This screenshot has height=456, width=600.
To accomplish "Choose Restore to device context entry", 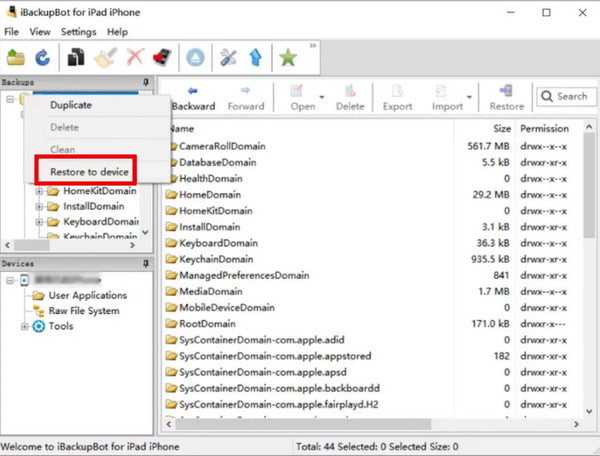I will click(x=97, y=172).
